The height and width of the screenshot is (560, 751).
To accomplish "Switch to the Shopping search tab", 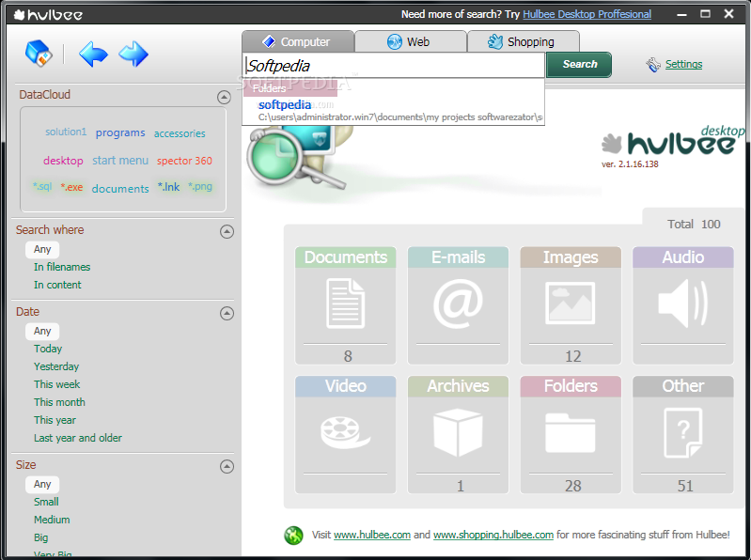I will click(523, 41).
